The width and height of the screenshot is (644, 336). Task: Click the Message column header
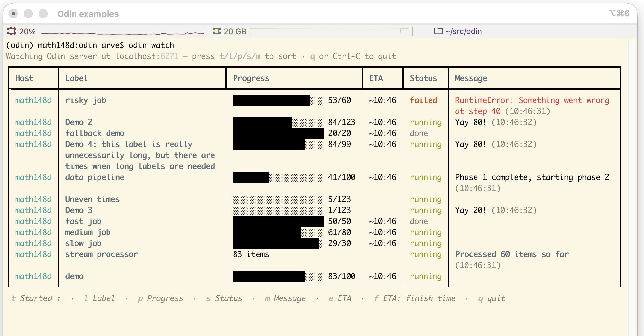(471, 78)
